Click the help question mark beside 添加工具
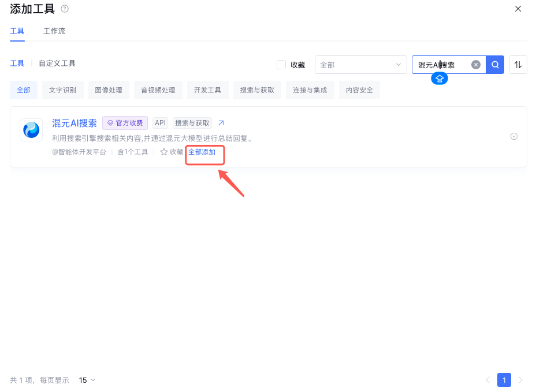Image resolution: width=536 pixels, height=392 pixels. [65, 9]
